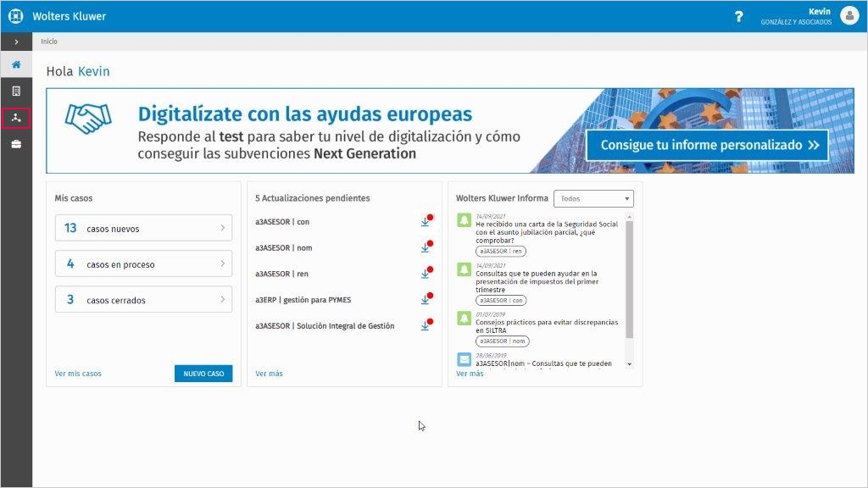Click the Kevin user name in the header
868x488 pixels.
[820, 12]
